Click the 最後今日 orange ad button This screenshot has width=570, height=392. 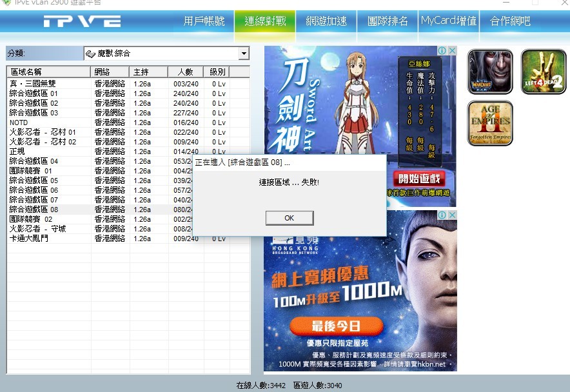point(336,326)
